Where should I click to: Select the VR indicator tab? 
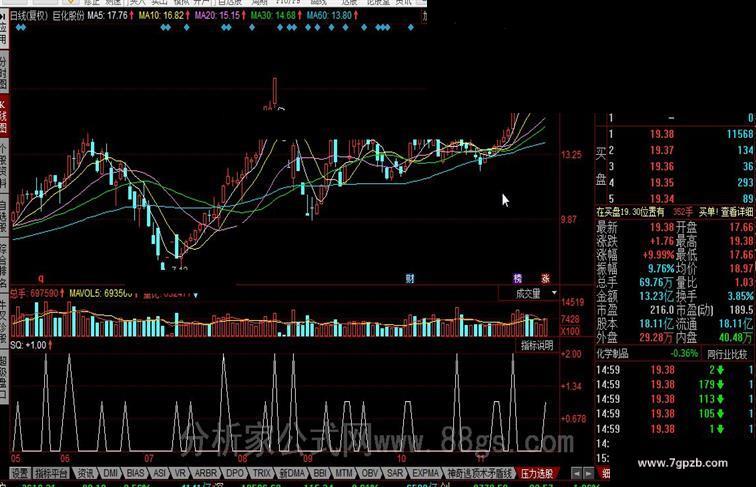point(180,473)
